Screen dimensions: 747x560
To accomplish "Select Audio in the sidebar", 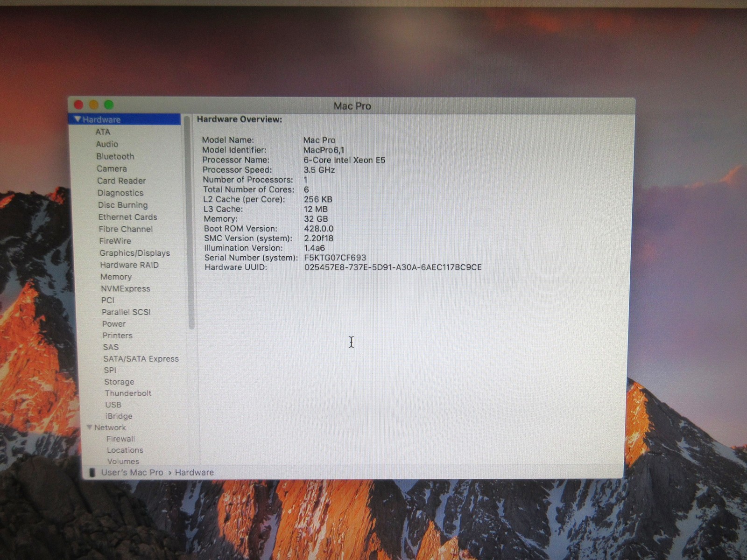I will click(107, 144).
